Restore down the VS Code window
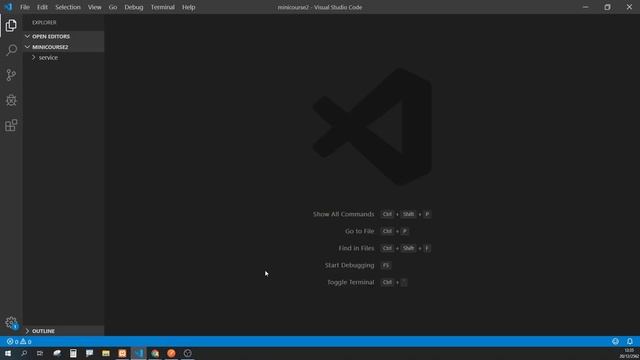640x360 pixels. tap(607, 7)
